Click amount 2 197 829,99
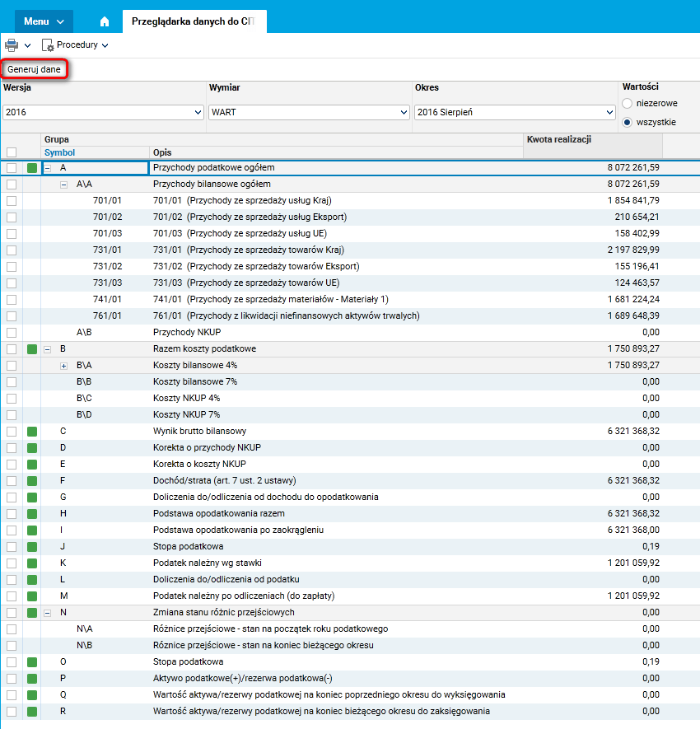Image resolution: width=700 pixels, height=729 pixels. [633, 250]
